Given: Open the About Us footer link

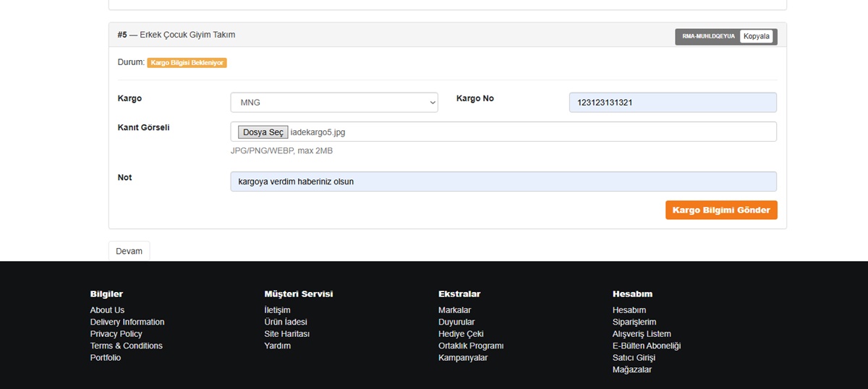Looking at the screenshot, I should click(107, 310).
